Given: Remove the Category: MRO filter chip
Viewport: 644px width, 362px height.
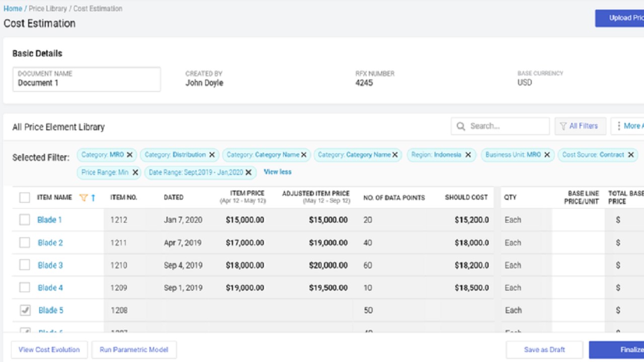Looking at the screenshot, I should (x=129, y=155).
